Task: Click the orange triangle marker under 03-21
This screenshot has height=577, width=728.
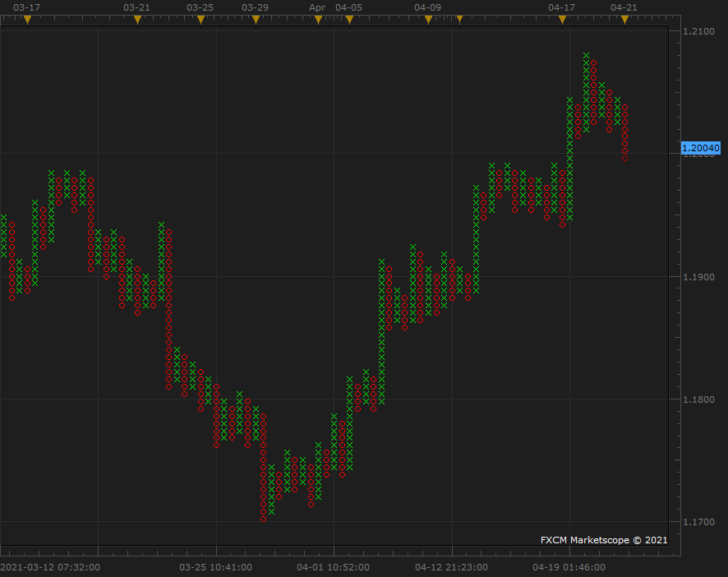Action: coord(137,20)
